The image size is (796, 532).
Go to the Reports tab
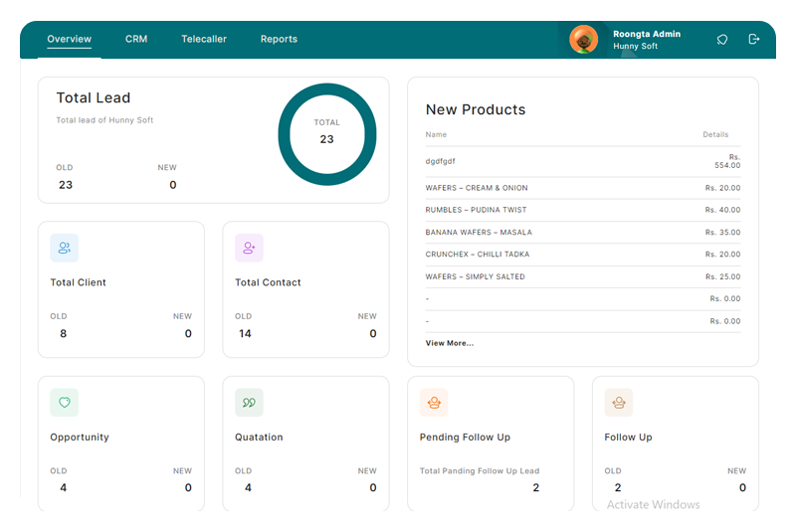tap(279, 40)
